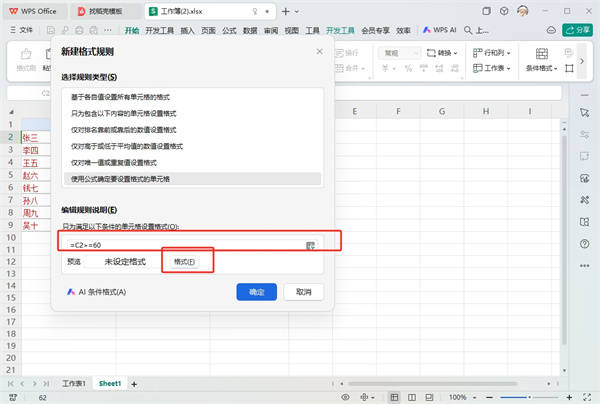Click cell containing 张三

click(36, 137)
